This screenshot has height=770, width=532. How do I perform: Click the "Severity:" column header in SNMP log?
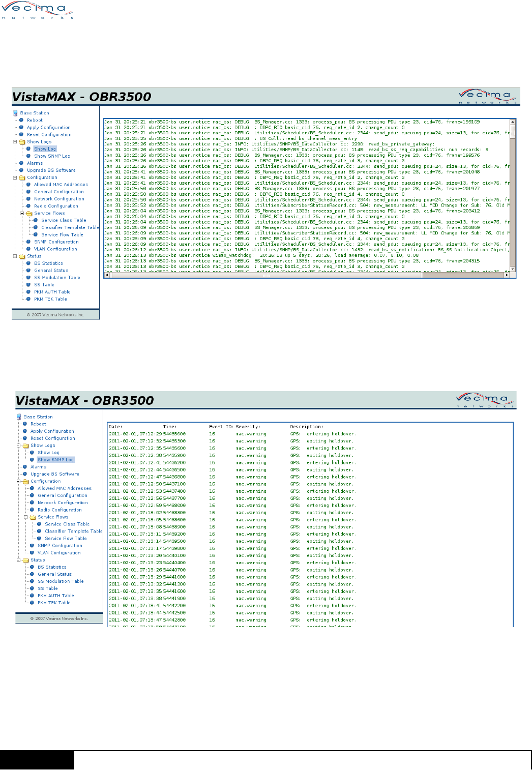click(248, 427)
